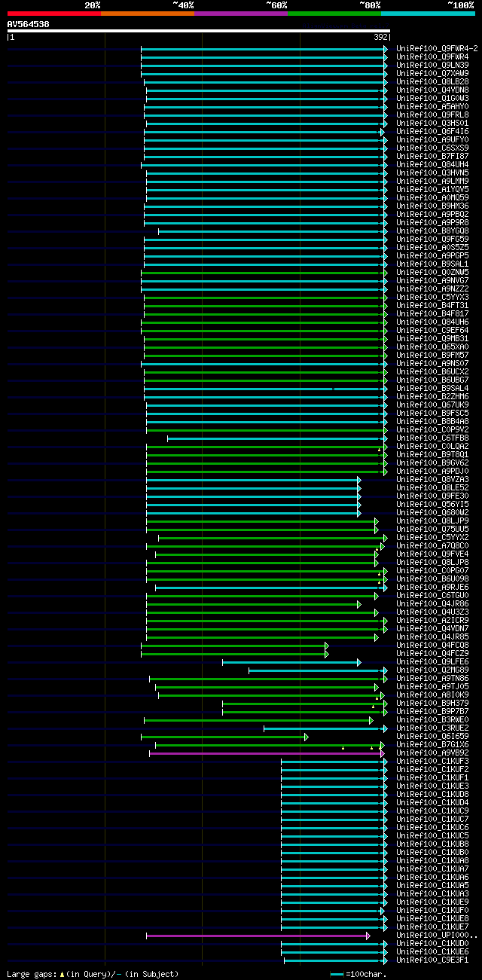The image size is (482, 980).
Task: Select hit UniRef100_B9HM36
Action: pos(432,206)
